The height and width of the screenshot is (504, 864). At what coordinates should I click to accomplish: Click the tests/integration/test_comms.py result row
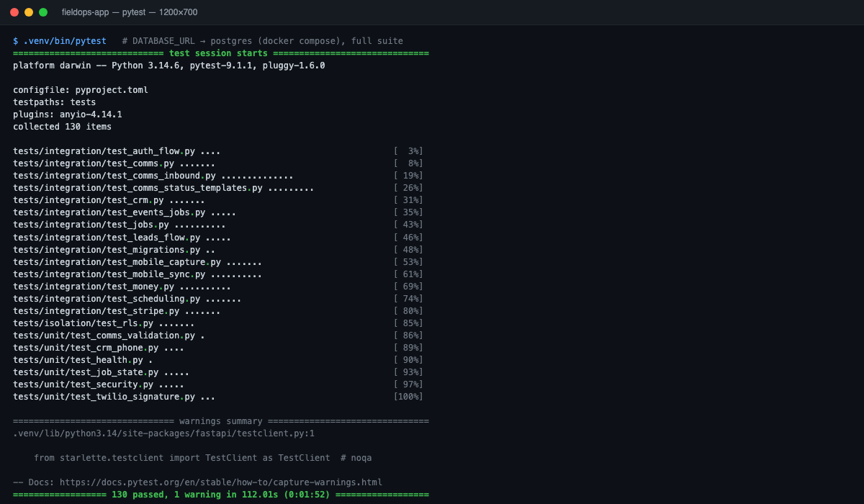(x=218, y=163)
